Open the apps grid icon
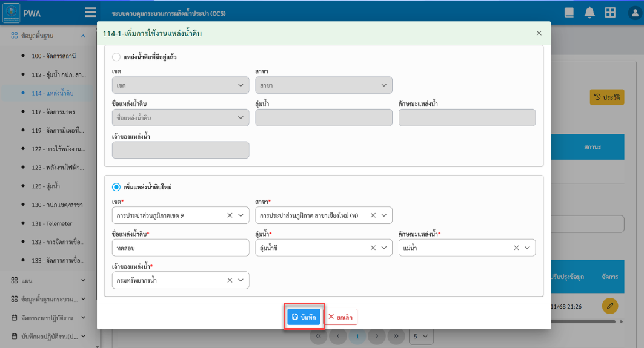The height and width of the screenshot is (348, 644). (610, 13)
